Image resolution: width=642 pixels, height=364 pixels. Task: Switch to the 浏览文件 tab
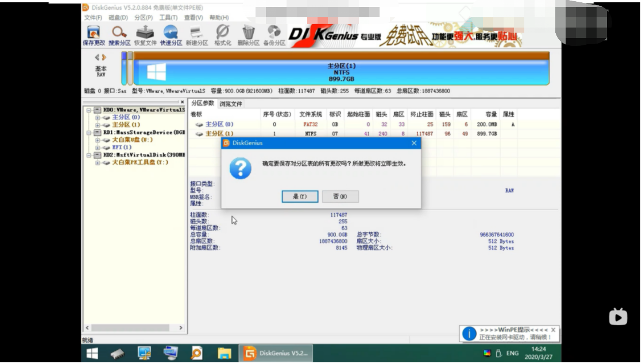pyautogui.click(x=231, y=103)
